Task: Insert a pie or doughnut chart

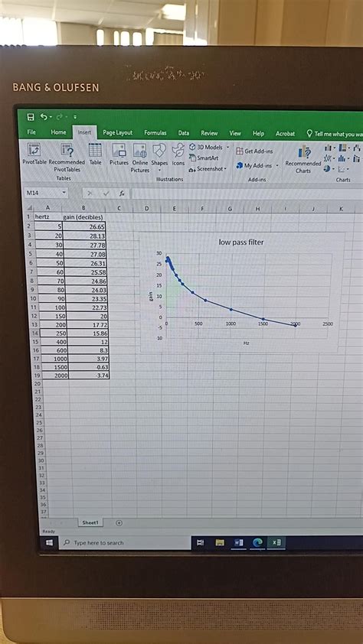Action: click(x=328, y=169)
